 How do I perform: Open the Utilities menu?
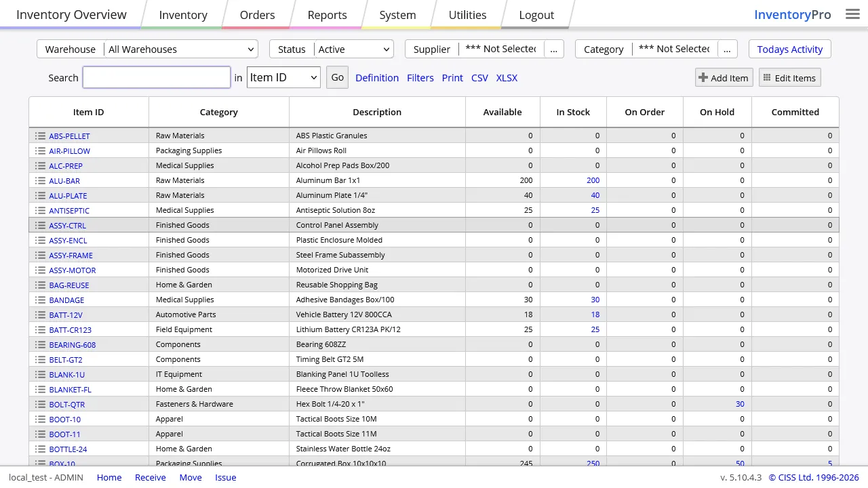(467, 14)
